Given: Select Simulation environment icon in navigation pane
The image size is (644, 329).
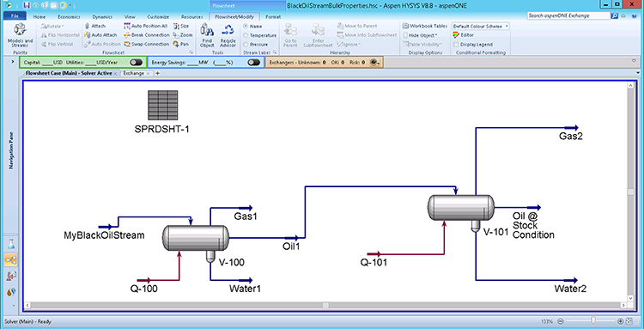Looking at the screenshot, I should 11,260.
